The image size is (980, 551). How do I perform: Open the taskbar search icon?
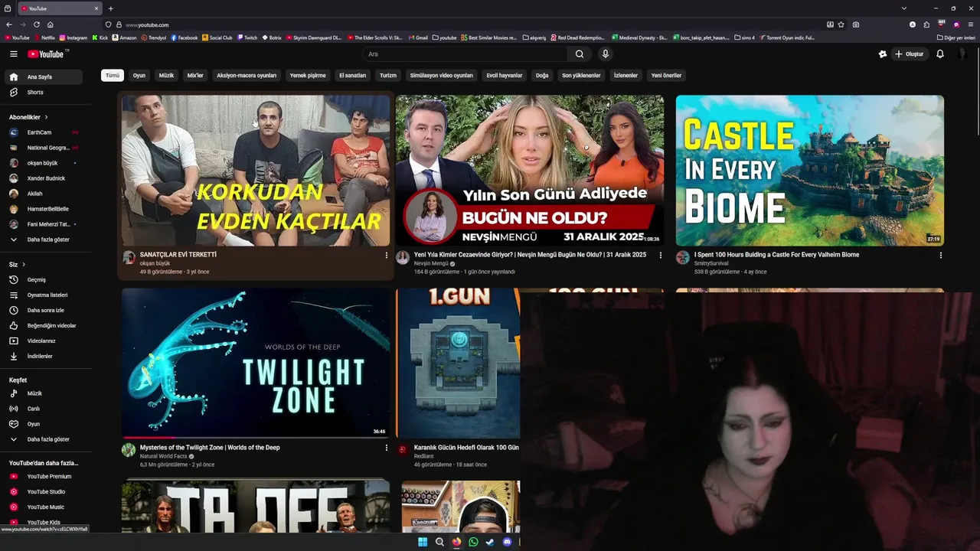(x=439, y=542)
